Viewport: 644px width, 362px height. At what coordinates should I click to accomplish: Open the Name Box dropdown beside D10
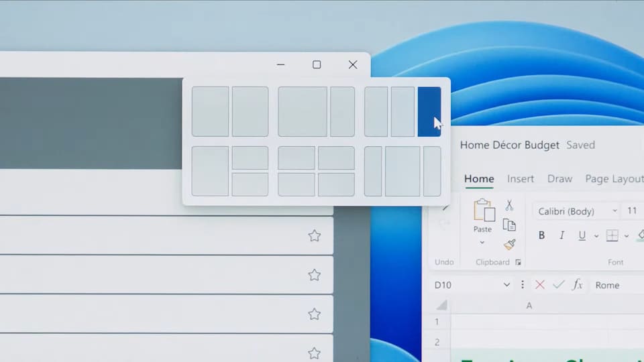click(x=506, y=285)
